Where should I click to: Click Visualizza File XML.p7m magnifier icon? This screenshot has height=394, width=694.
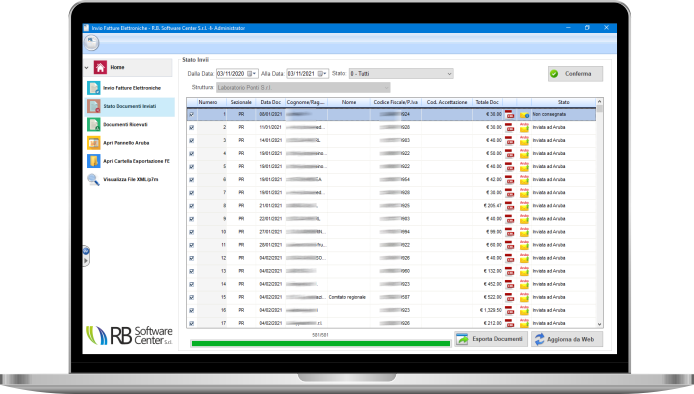[x=93, y=179]
